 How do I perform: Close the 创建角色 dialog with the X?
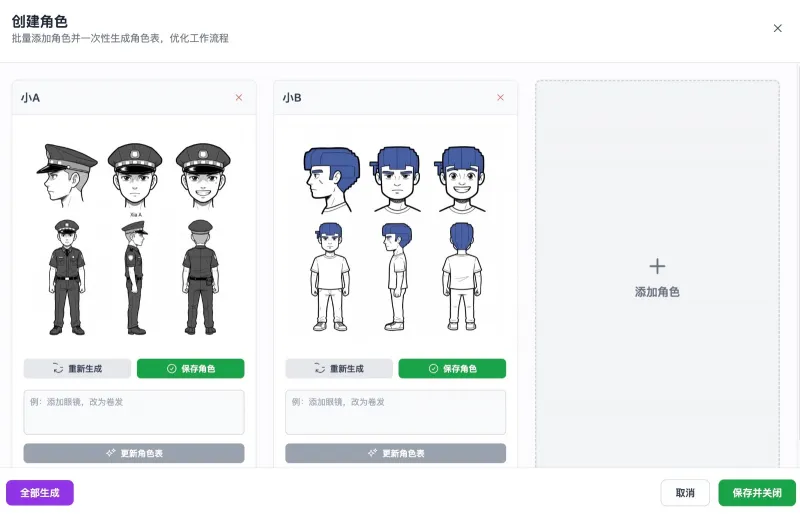click(x=778, y=28)
